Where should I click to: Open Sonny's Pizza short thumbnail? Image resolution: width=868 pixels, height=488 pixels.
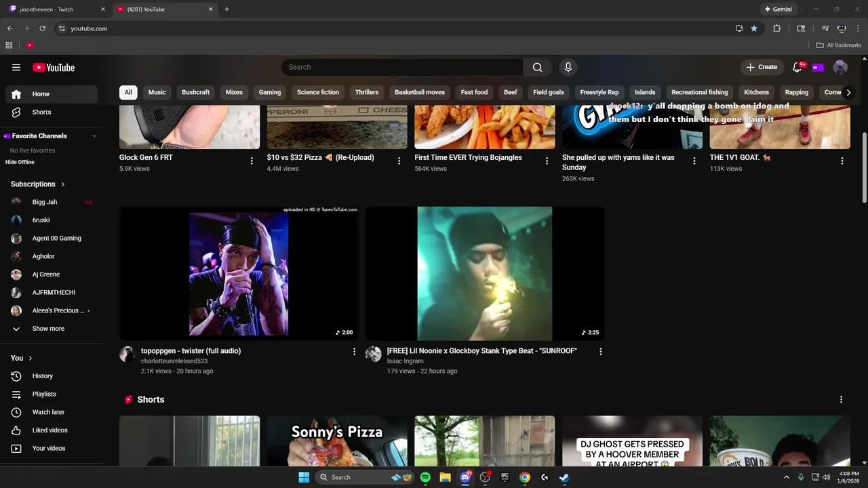[x=337, y=441]
